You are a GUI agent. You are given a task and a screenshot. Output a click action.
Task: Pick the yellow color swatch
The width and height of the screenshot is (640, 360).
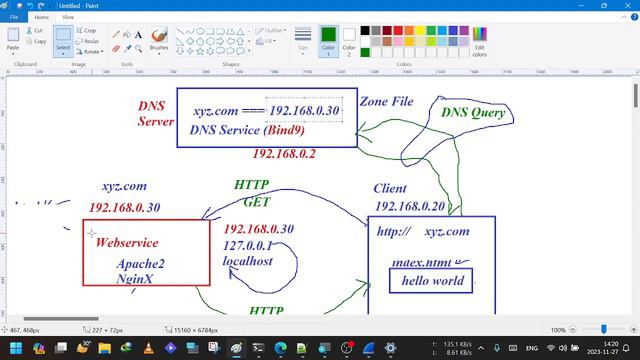(420, 30)
